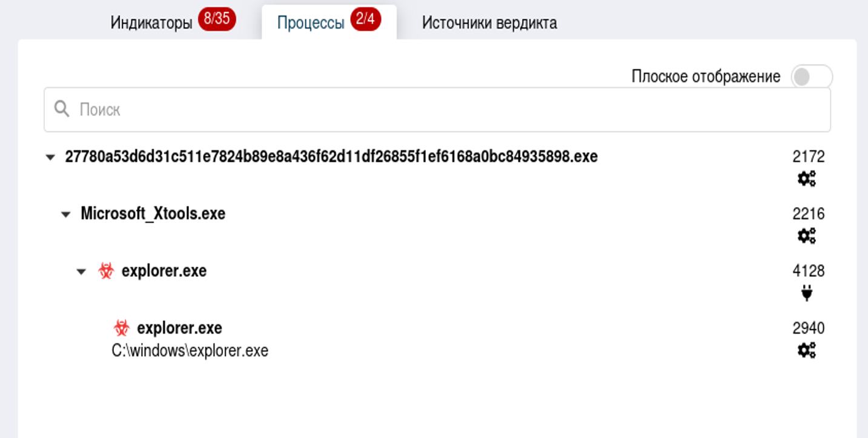
Task: Click plug icon for process 4128
Action: point(806,293)
